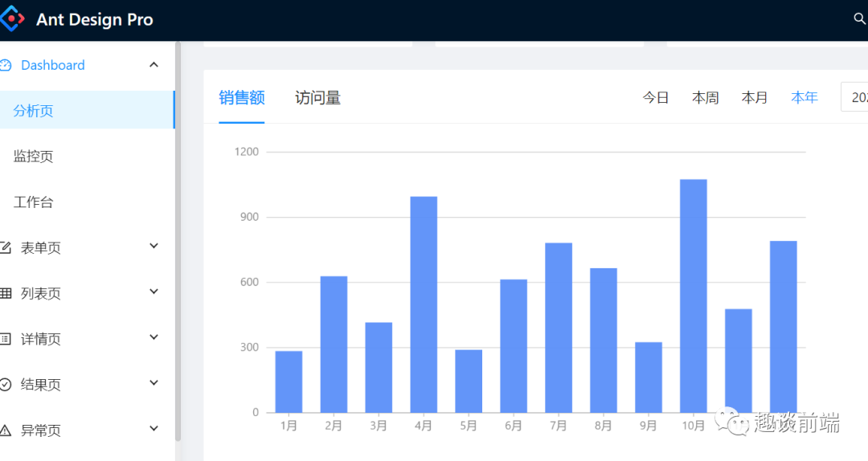The image size is (868, 461).
Task: Filter by 本年 range link
Action: [805, 97]
